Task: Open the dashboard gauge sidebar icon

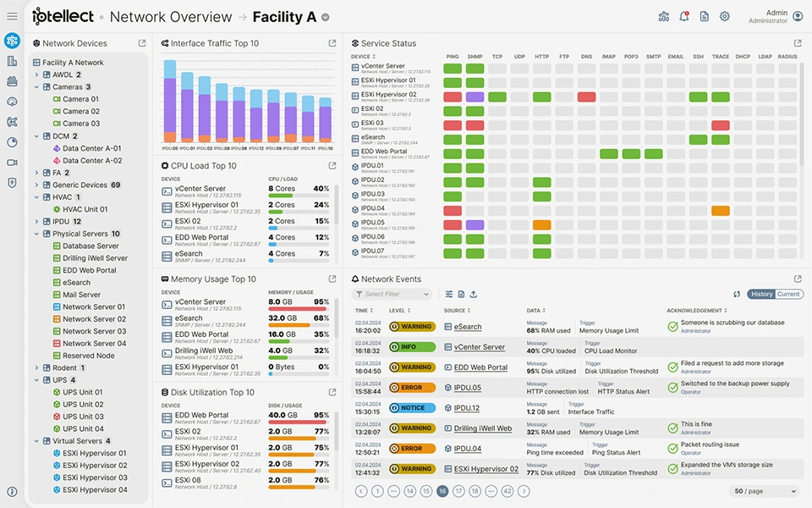Action: (12, 102)
